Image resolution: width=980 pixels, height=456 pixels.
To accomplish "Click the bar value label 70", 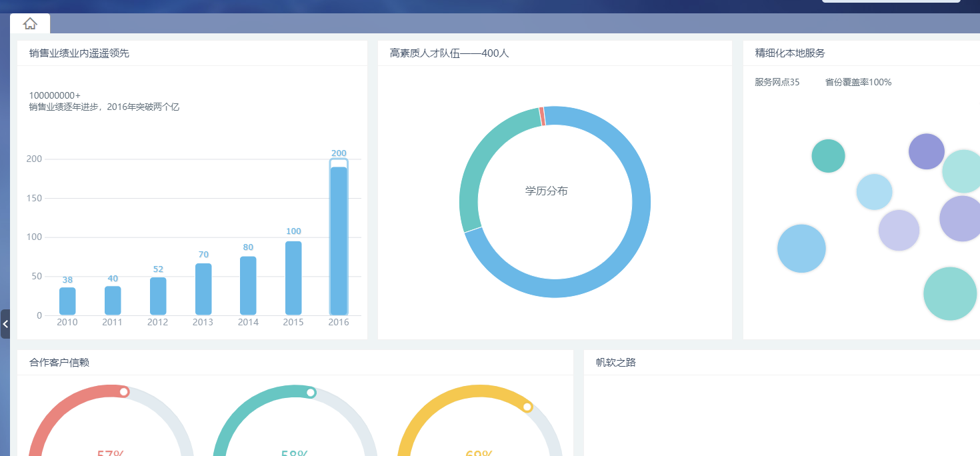I will point(203,255).
